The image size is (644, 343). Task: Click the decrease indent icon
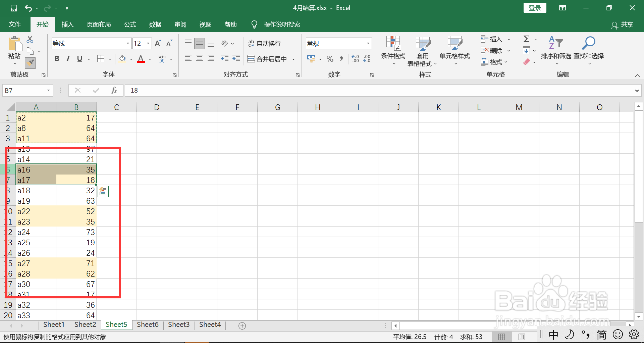(225, 59)
